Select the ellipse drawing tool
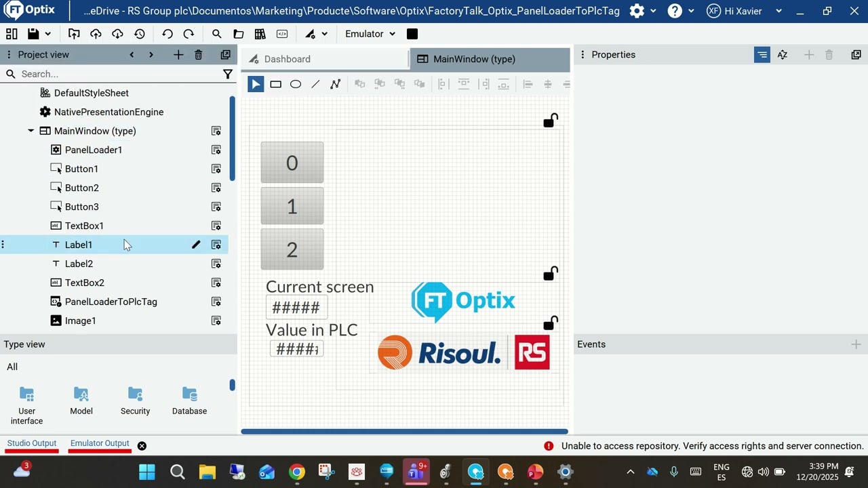 pos(296,84)
